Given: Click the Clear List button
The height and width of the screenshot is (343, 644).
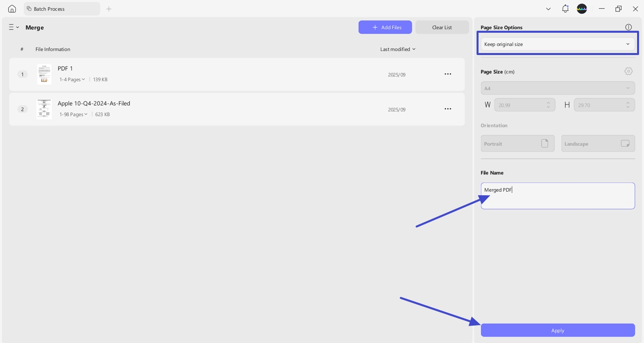Looking at the screenshot, I should pos(441,27).
